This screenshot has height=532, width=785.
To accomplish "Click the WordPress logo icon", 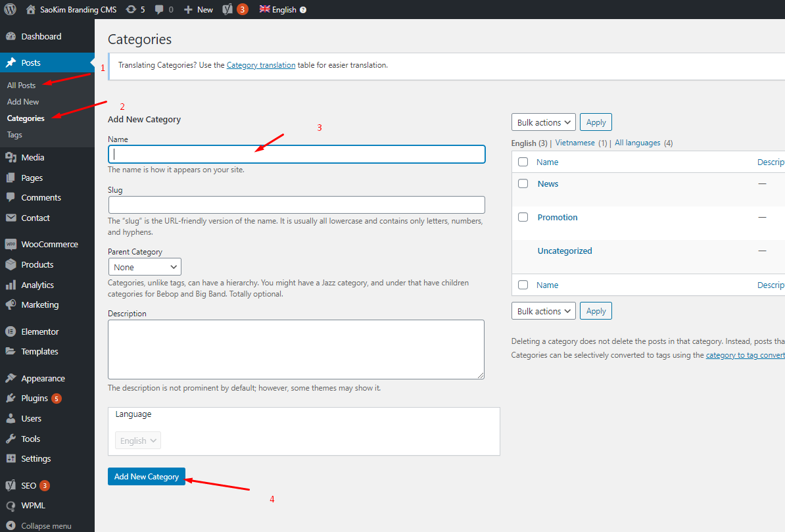I will (x=10, y=9).
